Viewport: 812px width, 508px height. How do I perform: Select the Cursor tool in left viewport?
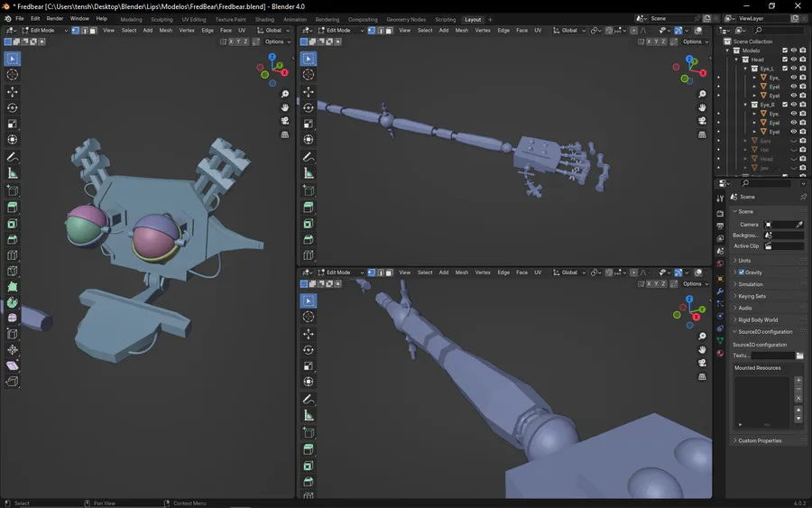(13, 75)
